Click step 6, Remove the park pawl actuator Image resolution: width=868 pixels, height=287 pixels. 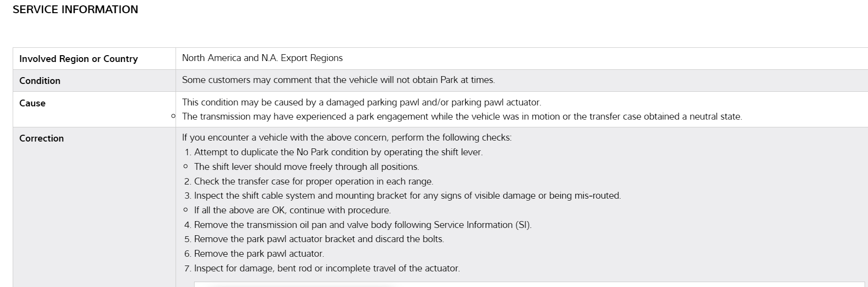click(x=258, y=254)
